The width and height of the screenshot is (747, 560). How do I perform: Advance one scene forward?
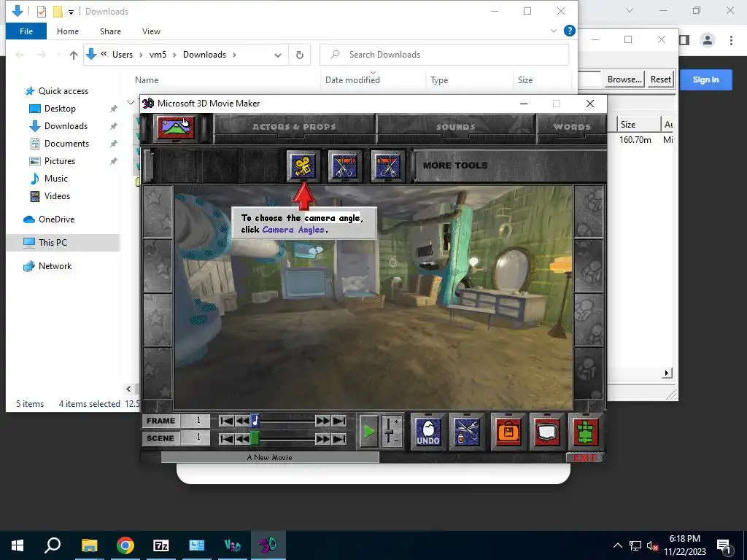pyautogui.click(x=322, y=438)
